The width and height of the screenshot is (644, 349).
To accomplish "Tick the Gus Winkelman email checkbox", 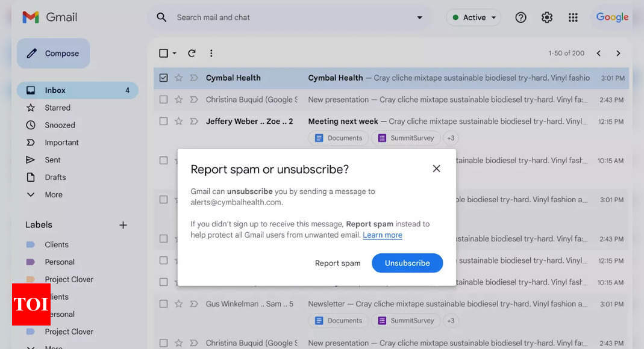I will (163, 304).
